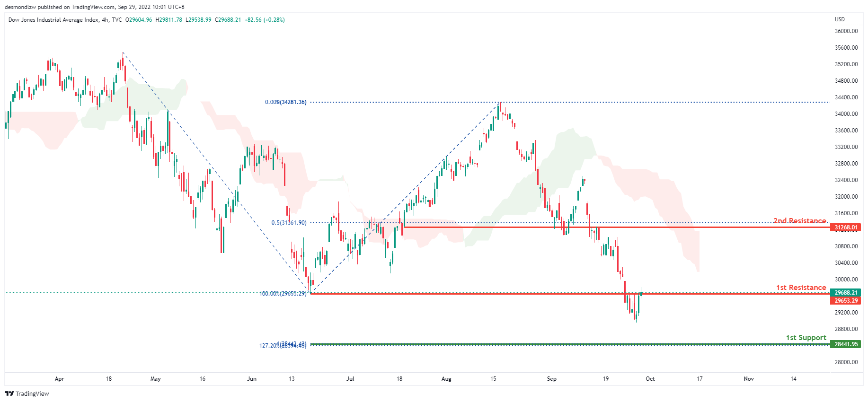The height and width of the screenshot is (402, 868).
Task: Click the C29688.21 close value in header
Action: (x=228, y=20)
